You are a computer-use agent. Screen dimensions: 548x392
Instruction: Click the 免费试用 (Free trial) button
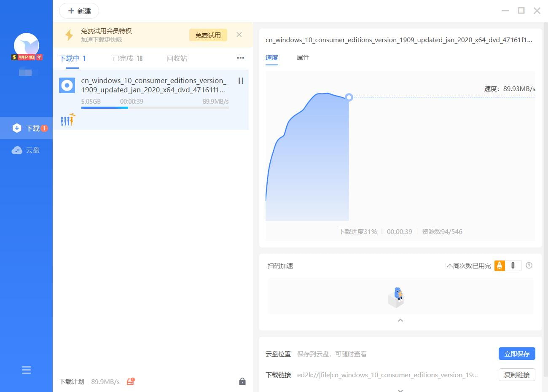point(208,35)
